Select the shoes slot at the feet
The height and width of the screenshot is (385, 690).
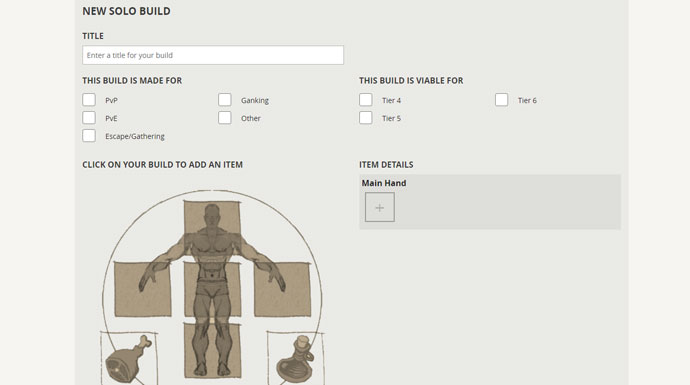(x=213, y=350)
